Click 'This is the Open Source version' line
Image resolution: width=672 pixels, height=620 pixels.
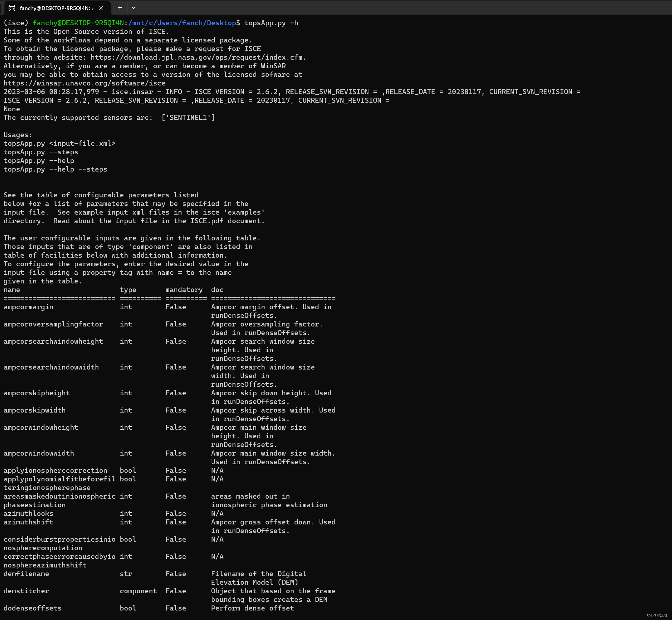87,31
